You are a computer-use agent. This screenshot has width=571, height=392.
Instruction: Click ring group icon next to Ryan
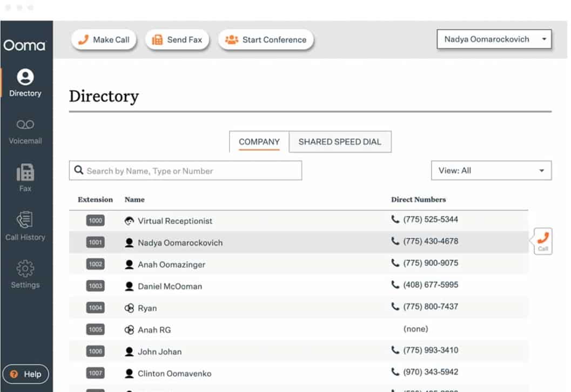129,308
